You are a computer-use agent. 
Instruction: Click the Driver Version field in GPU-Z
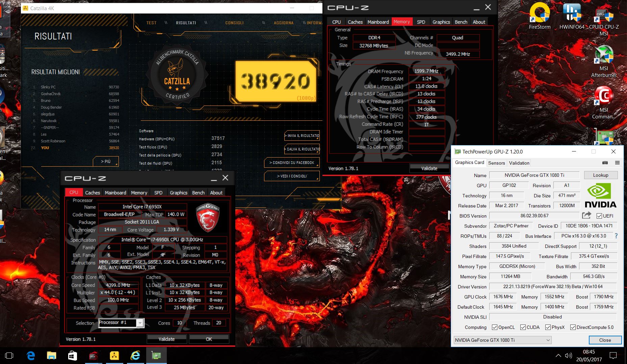tap(553, 286)
